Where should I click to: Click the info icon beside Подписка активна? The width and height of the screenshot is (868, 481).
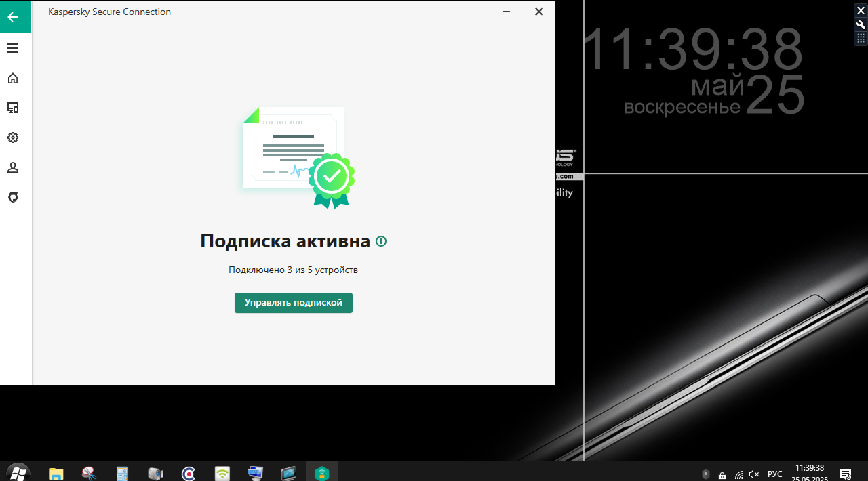pos(381,241)
